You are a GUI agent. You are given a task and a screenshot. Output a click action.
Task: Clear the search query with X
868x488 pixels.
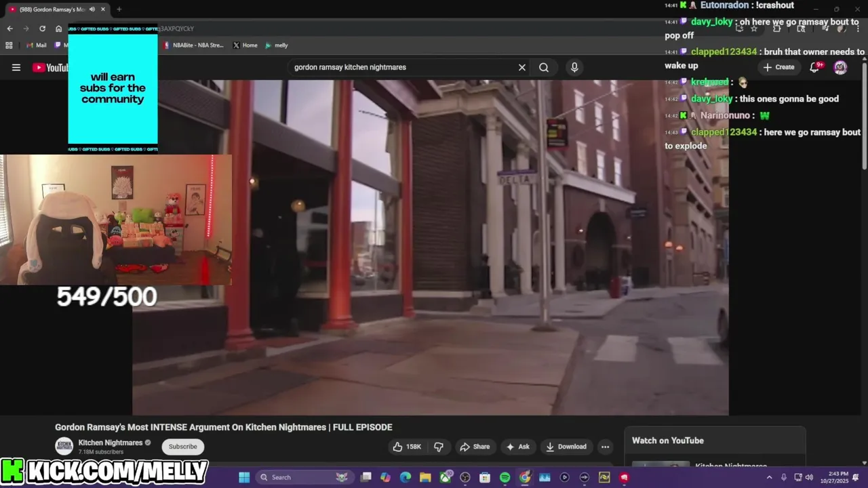pyautogui.click(x=522, y=67)
